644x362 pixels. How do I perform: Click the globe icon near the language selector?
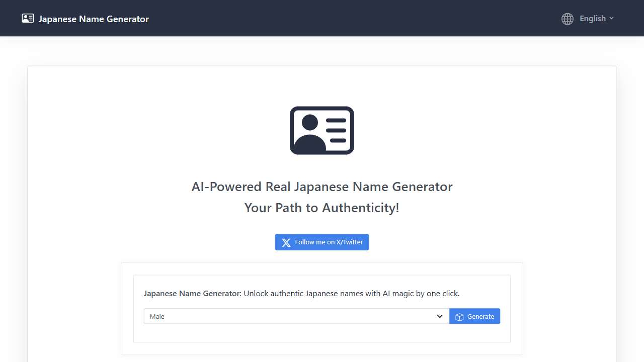567,19
